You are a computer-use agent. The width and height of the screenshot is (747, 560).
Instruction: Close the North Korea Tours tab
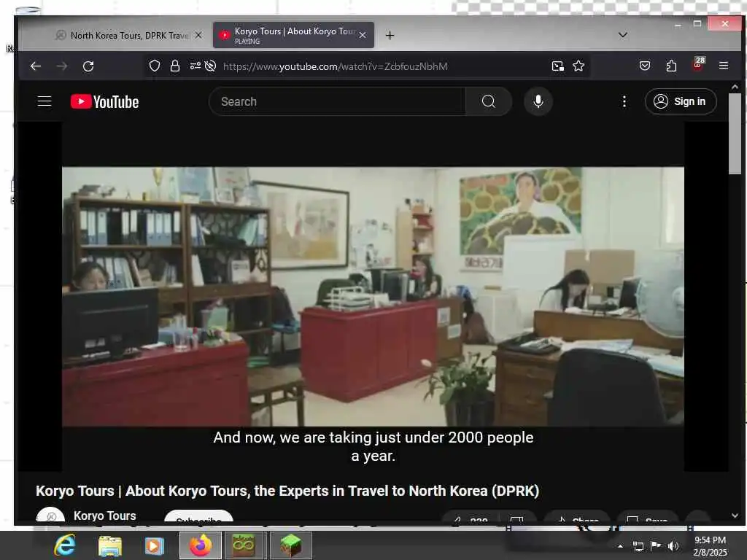pos(198,35)
